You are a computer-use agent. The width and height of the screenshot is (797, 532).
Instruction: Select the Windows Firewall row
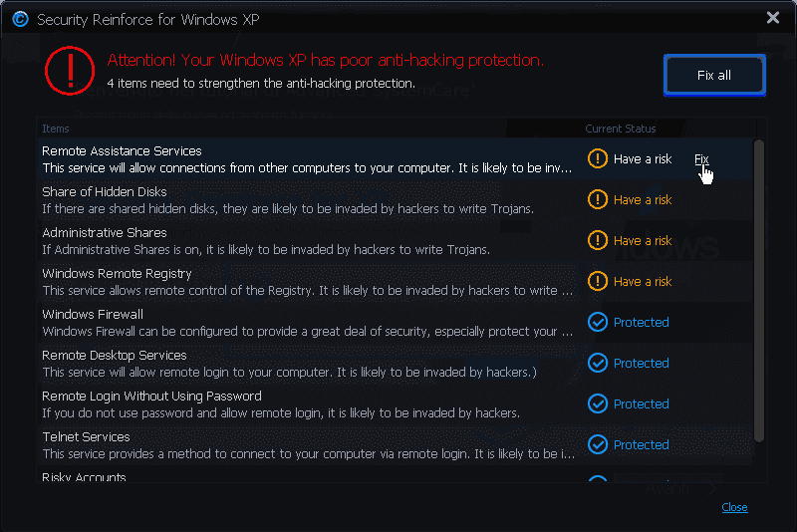[299, 323]
